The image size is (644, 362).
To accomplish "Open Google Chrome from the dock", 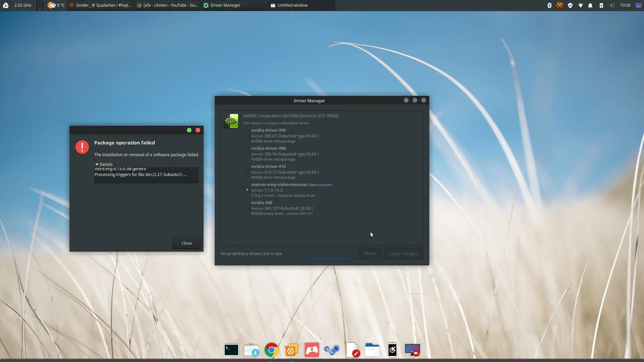I will (x=272, y=350).
